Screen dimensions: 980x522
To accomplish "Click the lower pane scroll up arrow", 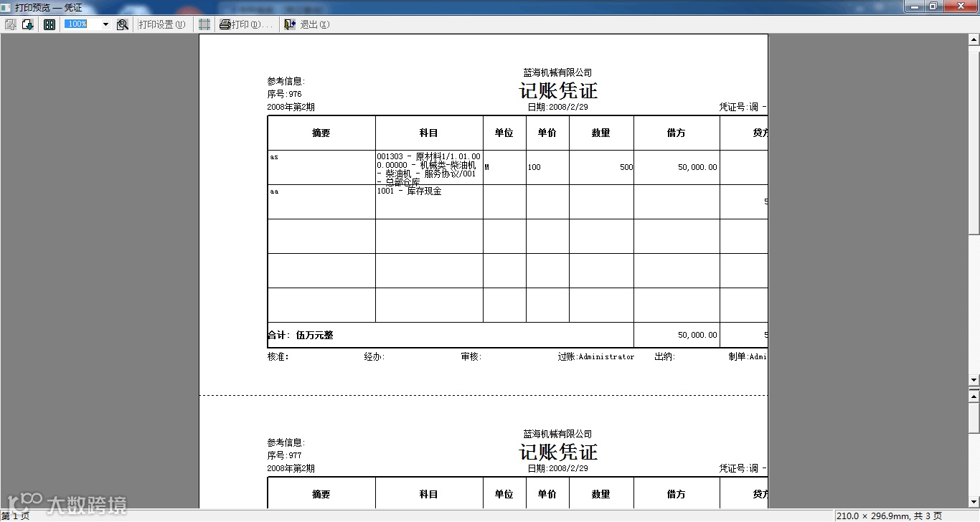I will click(x=974, y=395).
